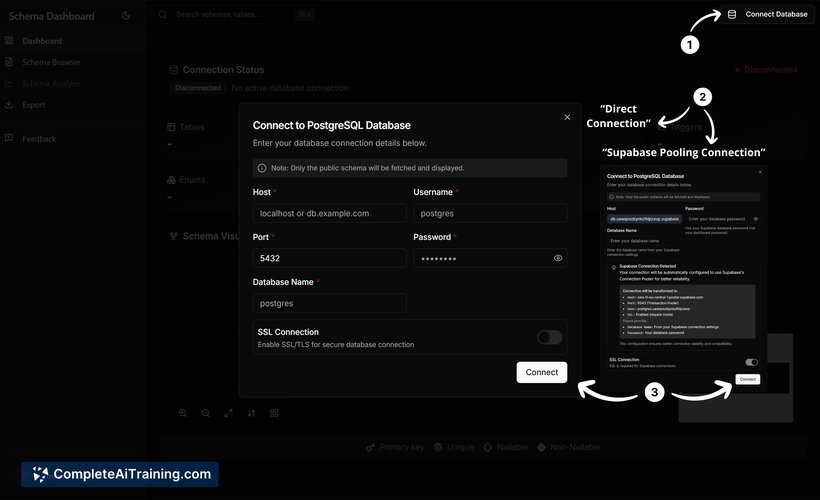Click the Primary key legend item
The image size is (820, 500).
click(x=395, y=447)
